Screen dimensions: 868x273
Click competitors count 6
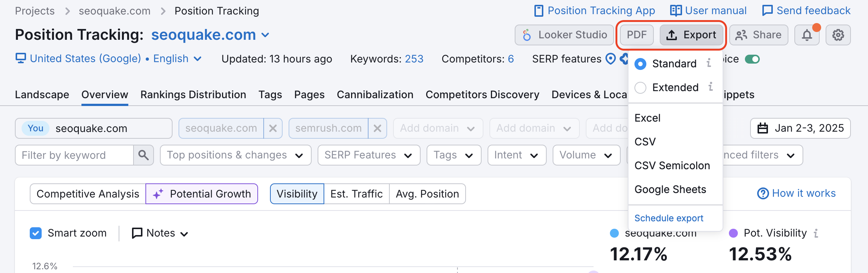pos(511,59)
